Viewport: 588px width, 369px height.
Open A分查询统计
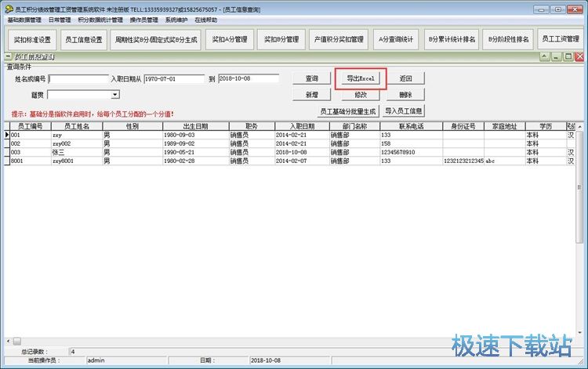(x=396, y=39)
